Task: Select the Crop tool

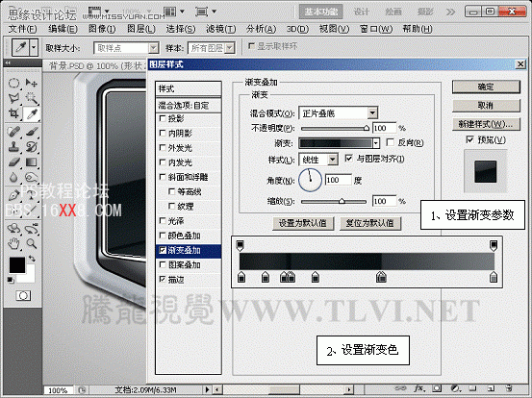Action: coord(13,113)
